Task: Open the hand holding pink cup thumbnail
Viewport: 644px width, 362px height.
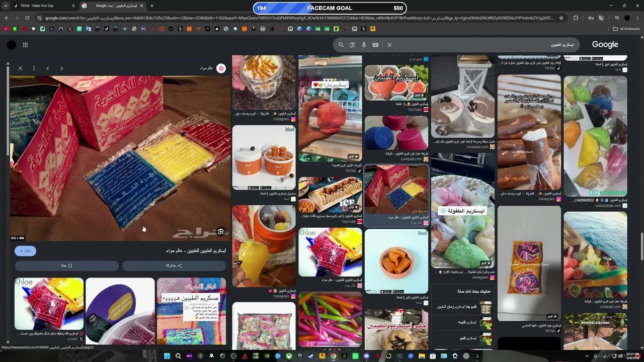Action: point(330,108)
